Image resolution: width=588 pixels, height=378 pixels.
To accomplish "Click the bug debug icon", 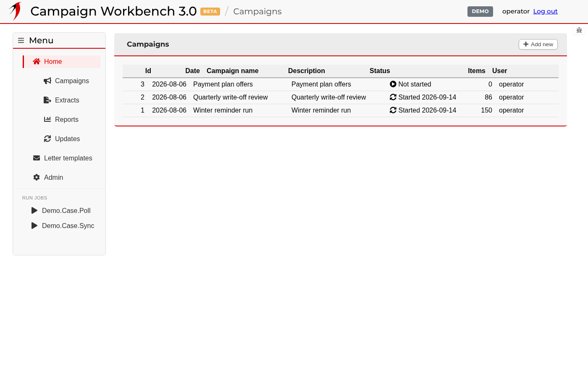I will [579, 30].
